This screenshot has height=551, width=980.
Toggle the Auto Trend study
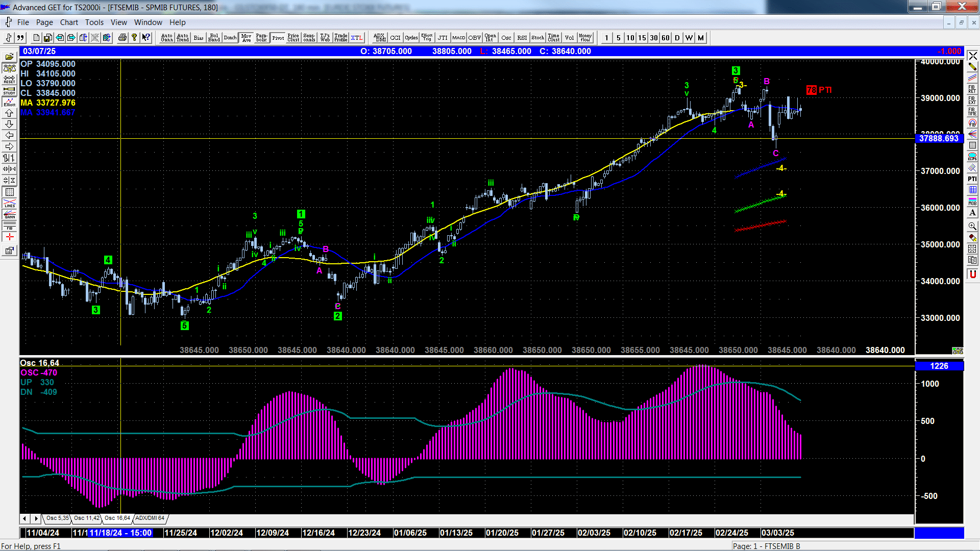point(183,38)
